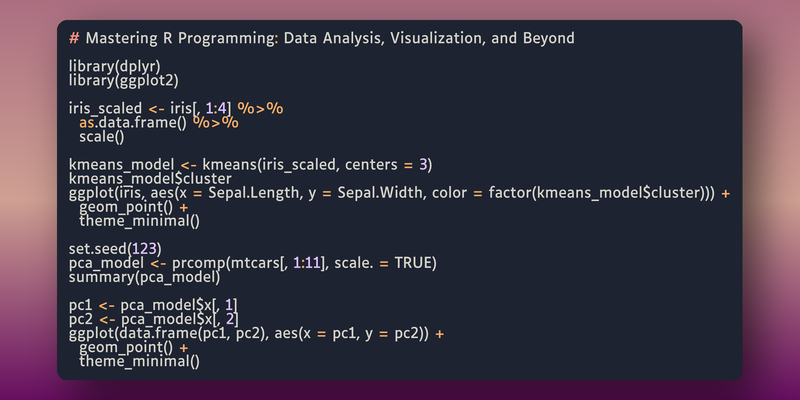
Task: Click the title comment 'Mastering R Programming'
Action: [x=181, y=38]
